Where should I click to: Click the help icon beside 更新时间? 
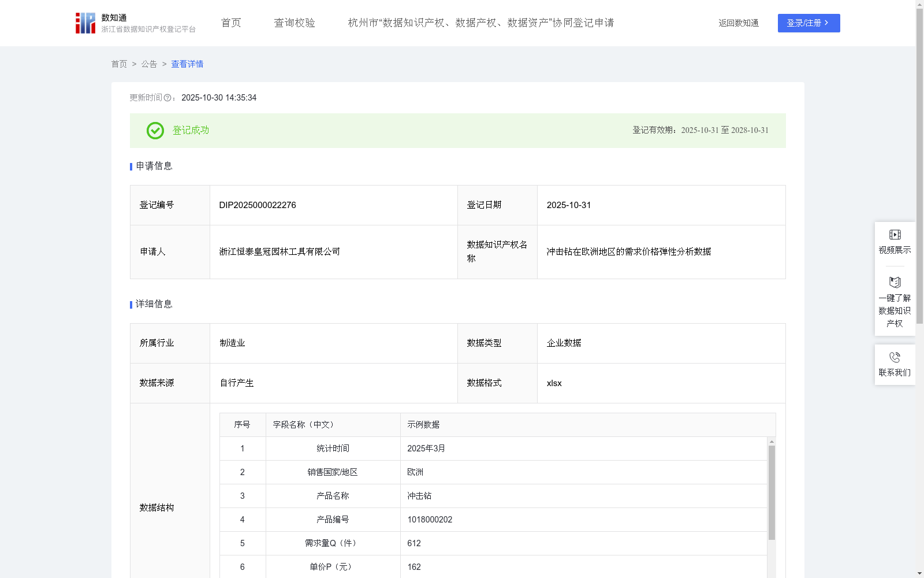(x=167, y=98)
